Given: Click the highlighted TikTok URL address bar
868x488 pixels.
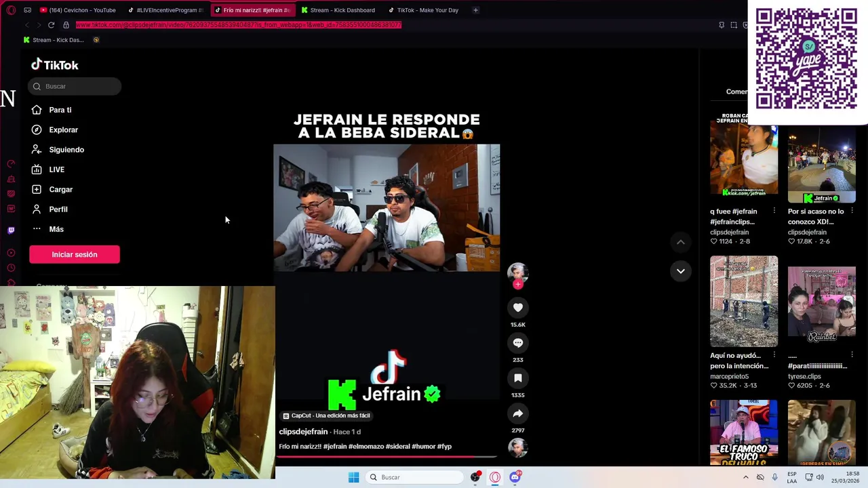Looking at the screenshot, I should click(x=239, y=25).
